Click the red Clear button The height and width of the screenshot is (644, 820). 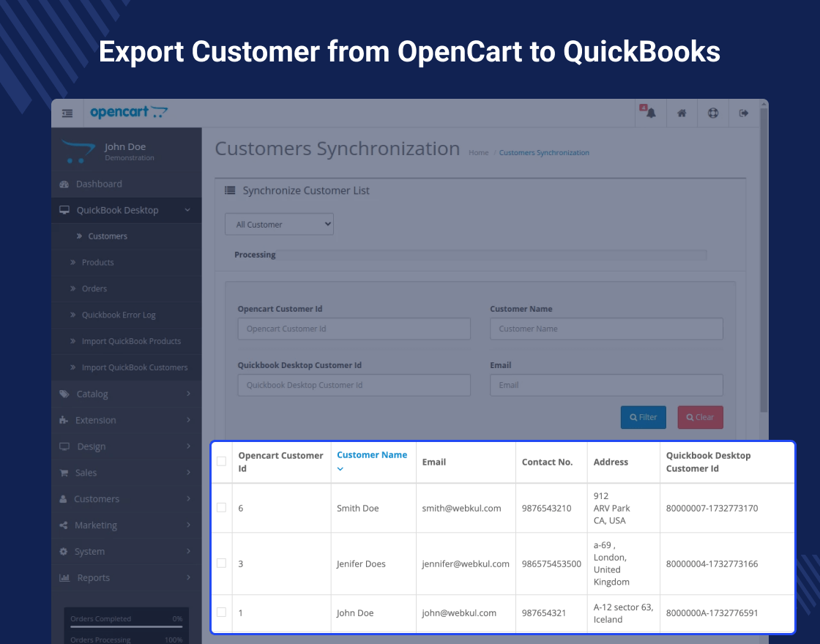700,417
